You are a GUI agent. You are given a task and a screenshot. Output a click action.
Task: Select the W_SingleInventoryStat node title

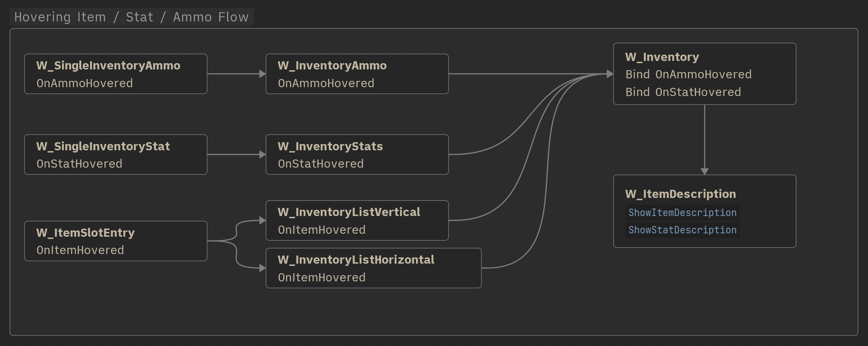pos(103,146)
